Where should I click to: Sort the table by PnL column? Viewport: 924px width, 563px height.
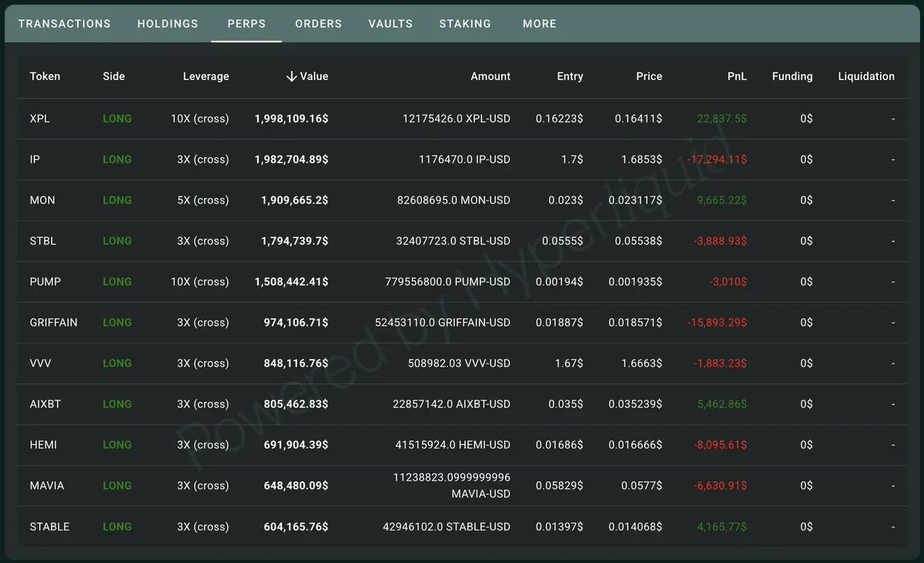click(737, 76)
